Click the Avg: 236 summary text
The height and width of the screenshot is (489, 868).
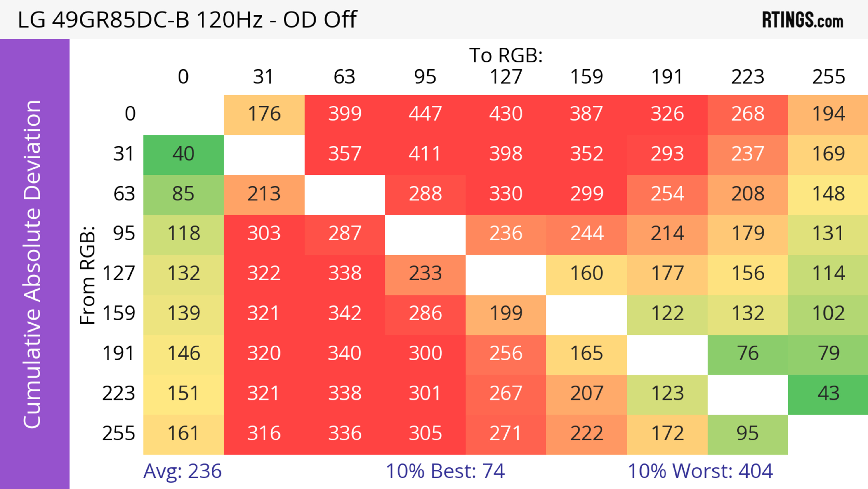coord(182,471)
